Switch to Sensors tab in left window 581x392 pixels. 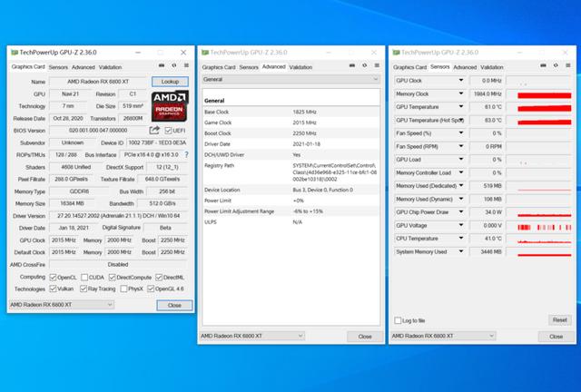[x=58, y=67]
